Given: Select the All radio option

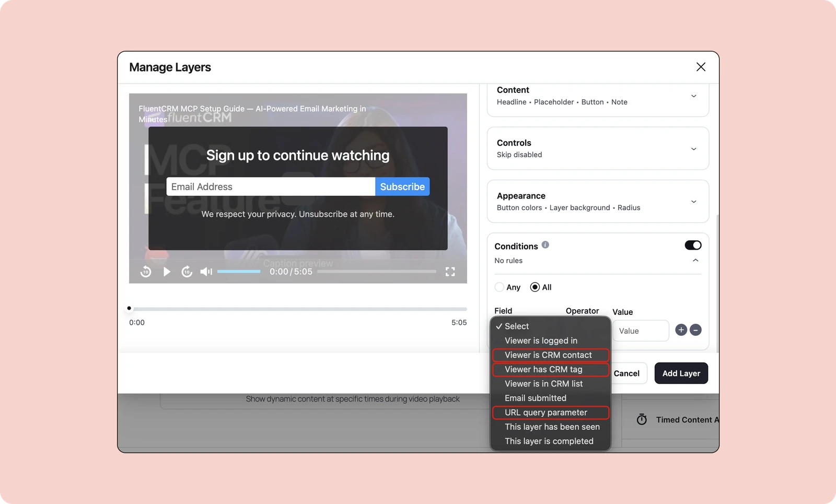Looking at the screenshot, I should coord(535,287).
